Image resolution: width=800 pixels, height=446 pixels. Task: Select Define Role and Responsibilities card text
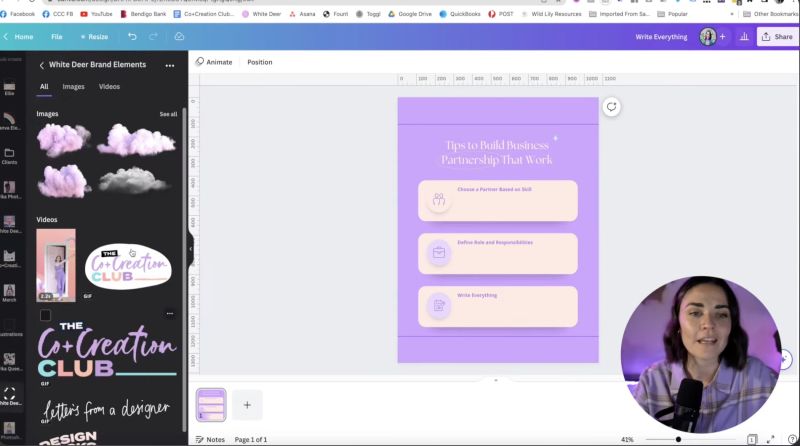(495, 242)
